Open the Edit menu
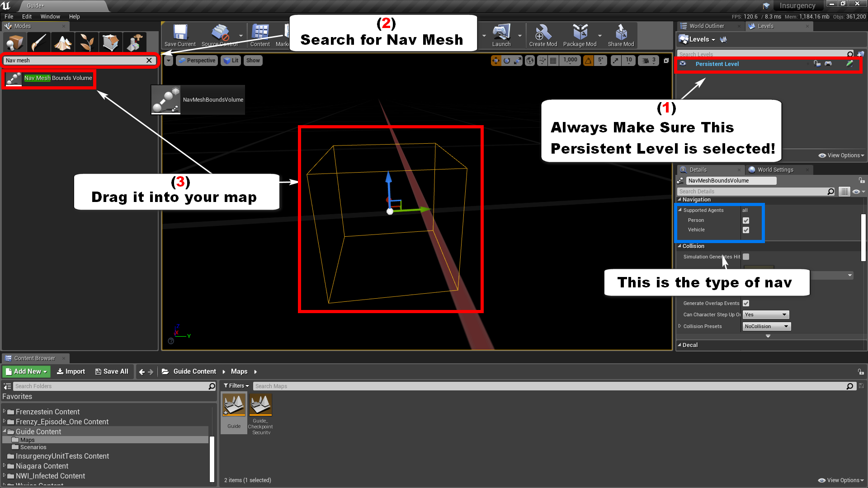Image resolution: width=868 pixels, height=488 pixels. (27, 17)
